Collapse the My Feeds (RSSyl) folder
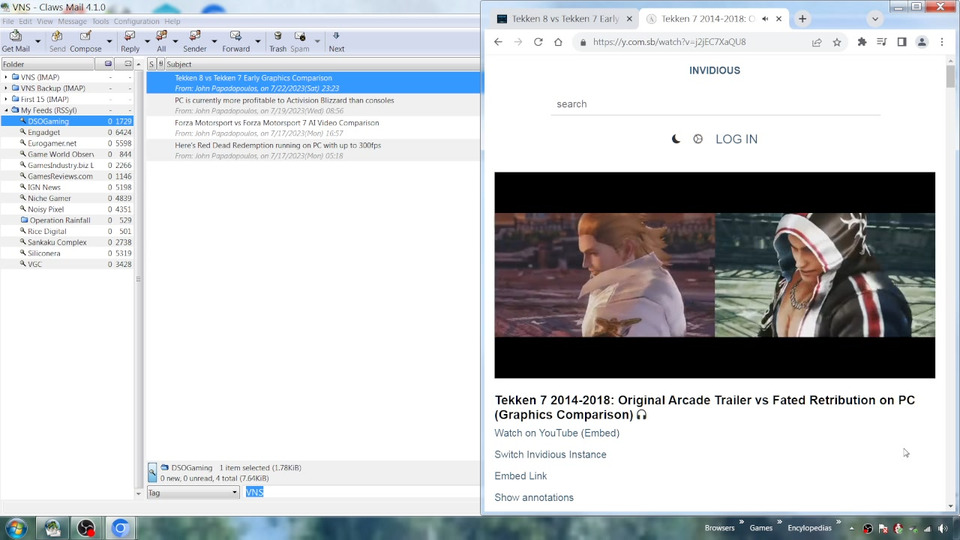This screenshot has height=540, width=960. pos(6,110)
